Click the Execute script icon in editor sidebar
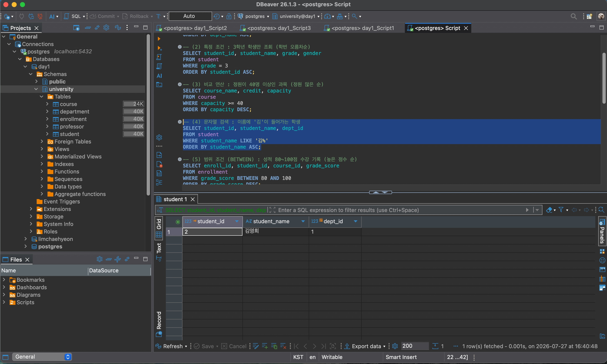 point(159,57)
